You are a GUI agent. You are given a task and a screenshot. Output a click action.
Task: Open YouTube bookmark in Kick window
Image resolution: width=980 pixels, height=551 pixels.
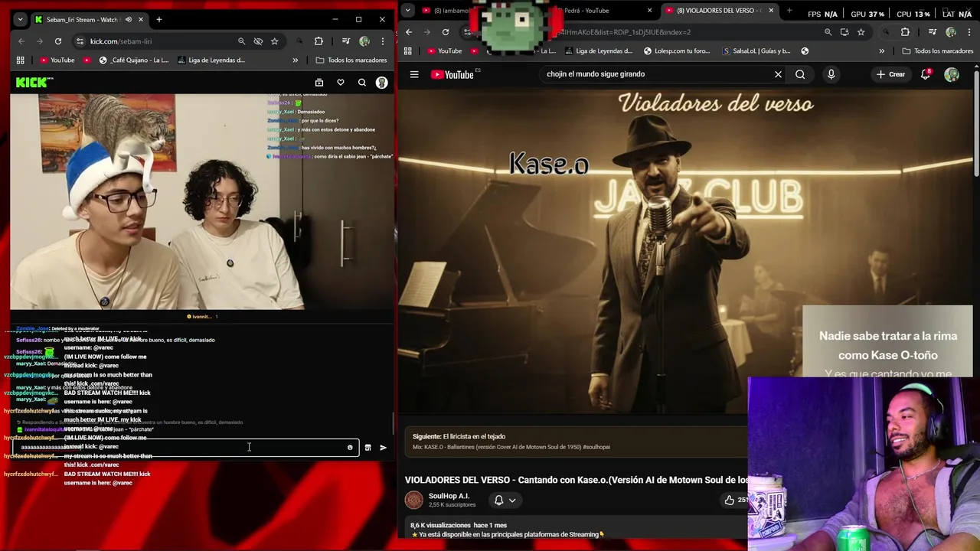pyautogui.click(x=57, y=60)
